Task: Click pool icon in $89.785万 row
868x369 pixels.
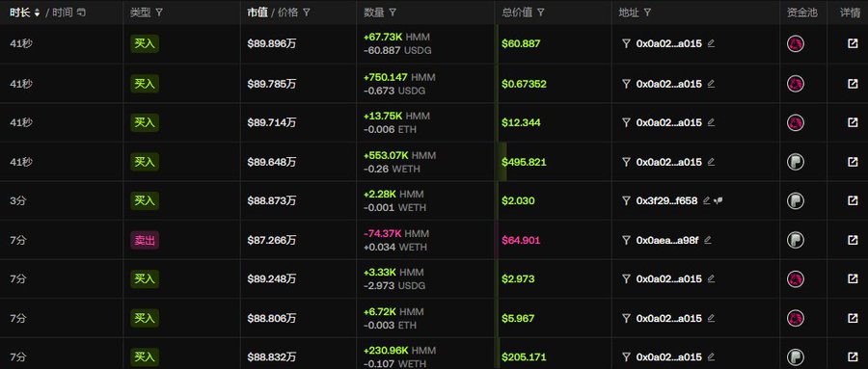Action: 796,84
